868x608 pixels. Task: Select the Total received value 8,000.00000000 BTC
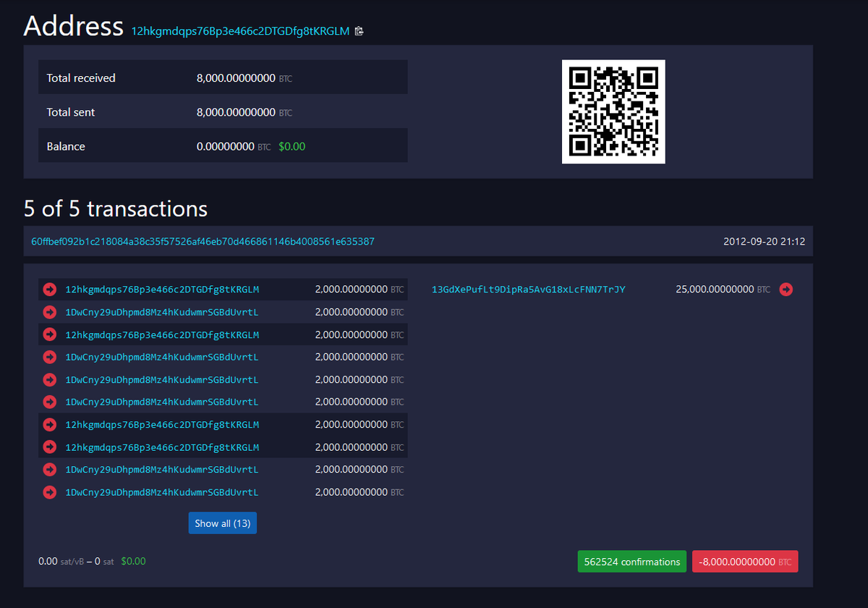pyautogui.click(x=244, y=78)
